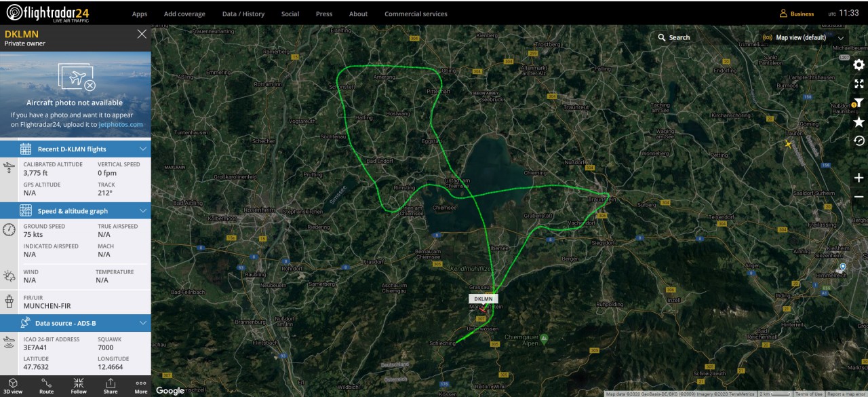Show the aircraft route
The width and height of the screenshot is (868, 397).
pyautogui.click(x=46, y=386)
